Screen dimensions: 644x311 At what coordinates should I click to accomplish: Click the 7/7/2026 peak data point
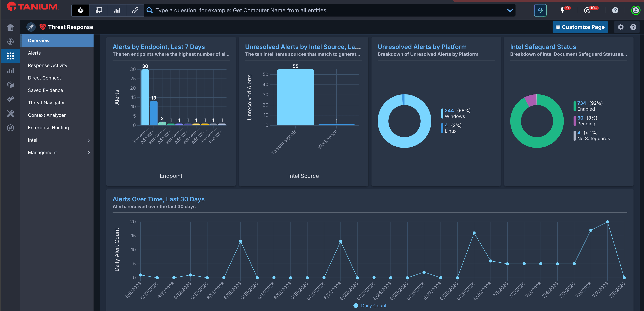[x=607, y=222]
